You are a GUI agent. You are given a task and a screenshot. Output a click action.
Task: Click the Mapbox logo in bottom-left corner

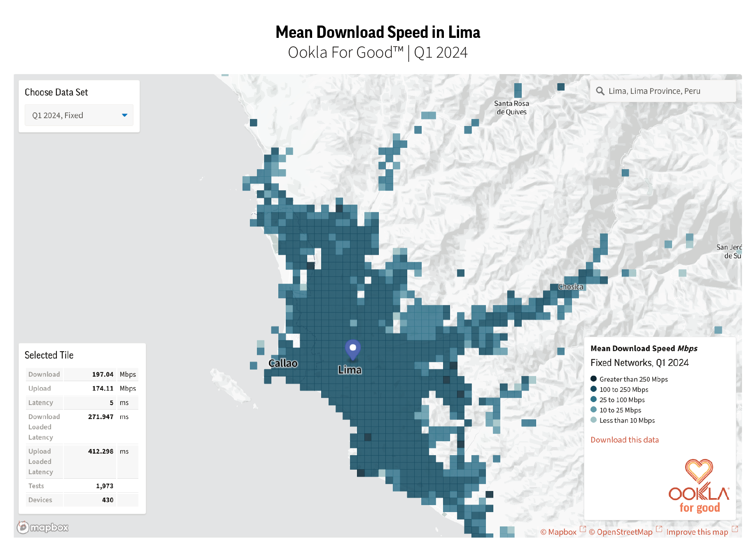point(43,527)
